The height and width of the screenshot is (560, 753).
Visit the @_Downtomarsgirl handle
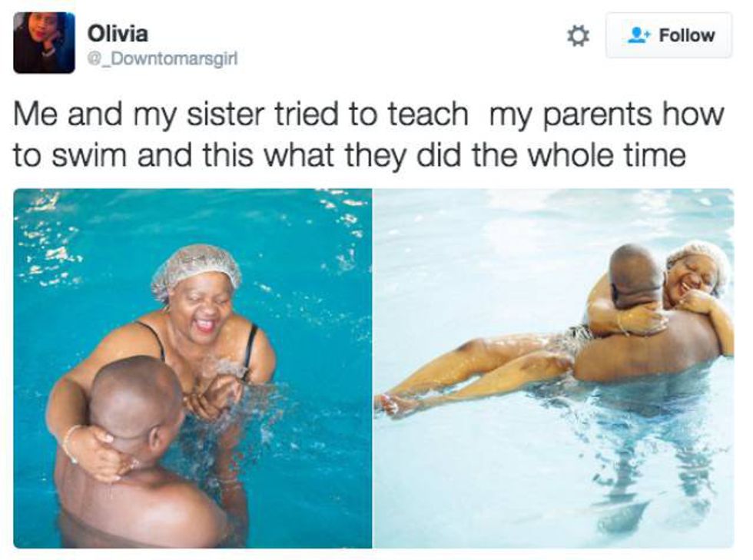pos(162,59)
